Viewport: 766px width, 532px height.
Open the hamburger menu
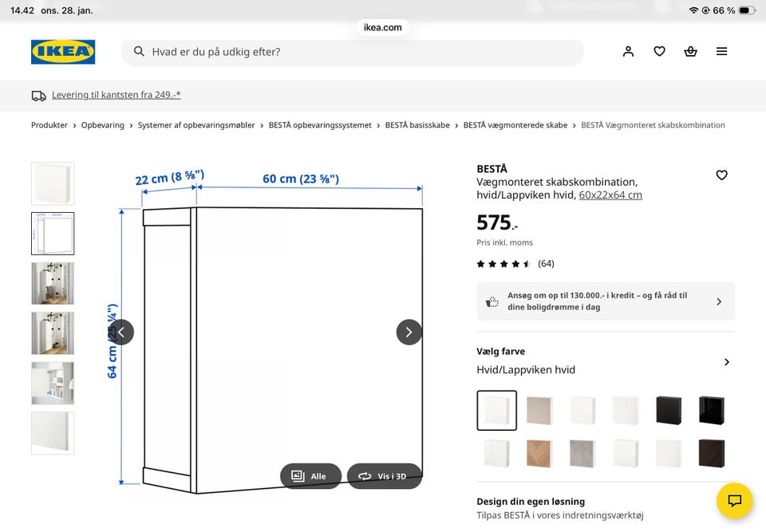coord(721,52)
